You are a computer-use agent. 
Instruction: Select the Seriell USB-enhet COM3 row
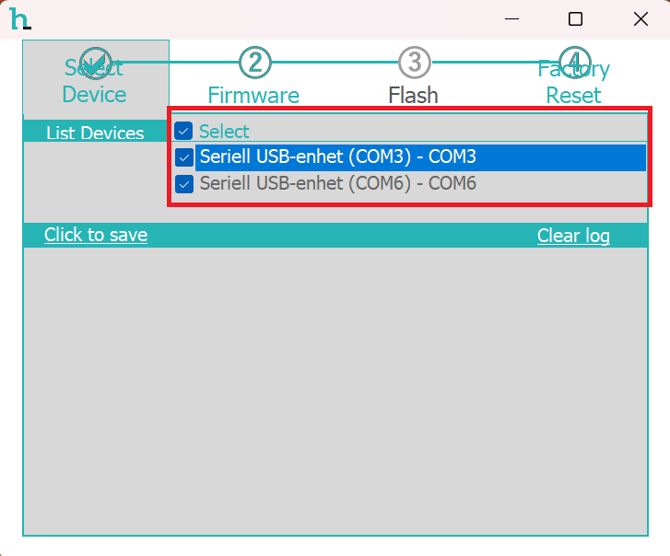coord(338,157)
